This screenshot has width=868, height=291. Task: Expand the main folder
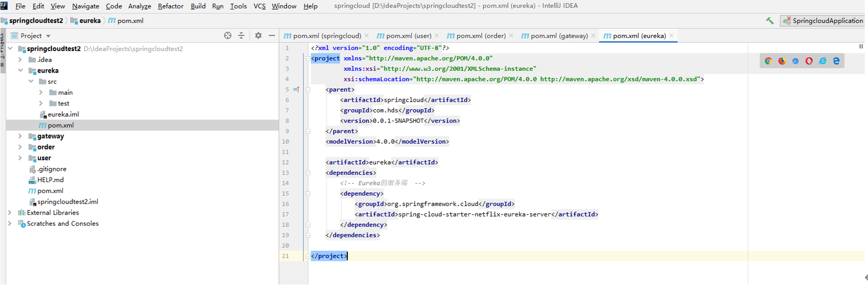click(x=41, y=93)
